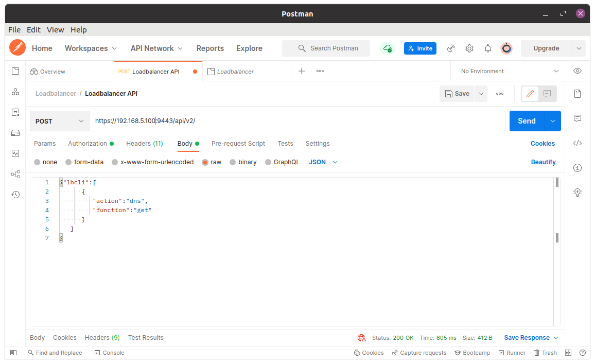Open the user avatar icon
This screenshot has width=595, height=364.
pos(506,48)
